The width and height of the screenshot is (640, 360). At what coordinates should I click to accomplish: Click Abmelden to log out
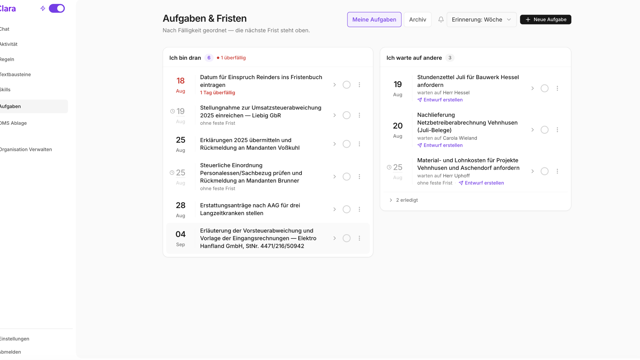[x=11, y=352]
